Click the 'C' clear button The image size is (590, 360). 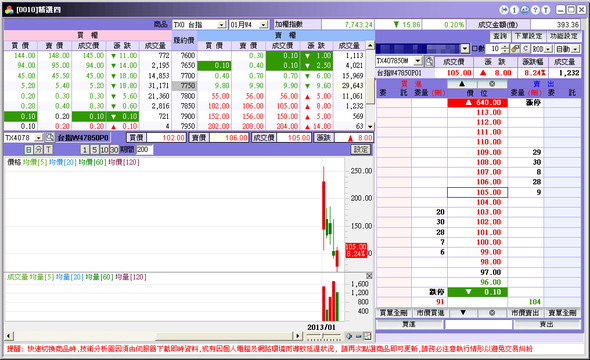[x=526, y=49]
